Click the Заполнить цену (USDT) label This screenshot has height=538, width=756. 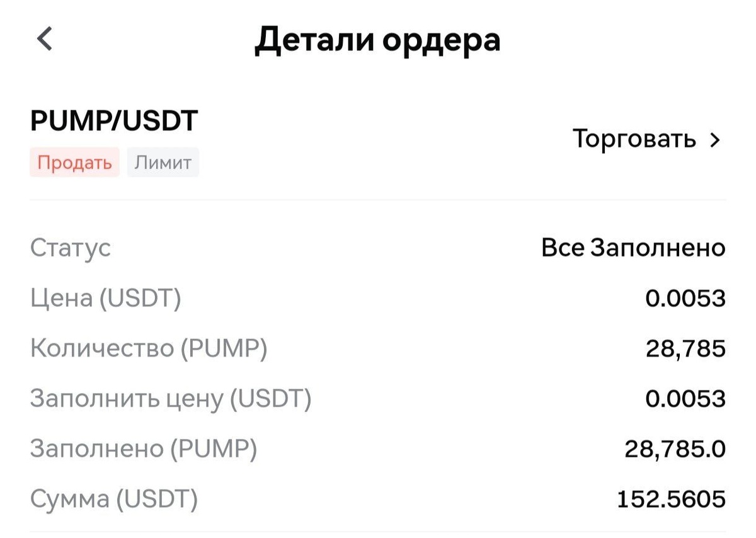click(x=171, y=399)
